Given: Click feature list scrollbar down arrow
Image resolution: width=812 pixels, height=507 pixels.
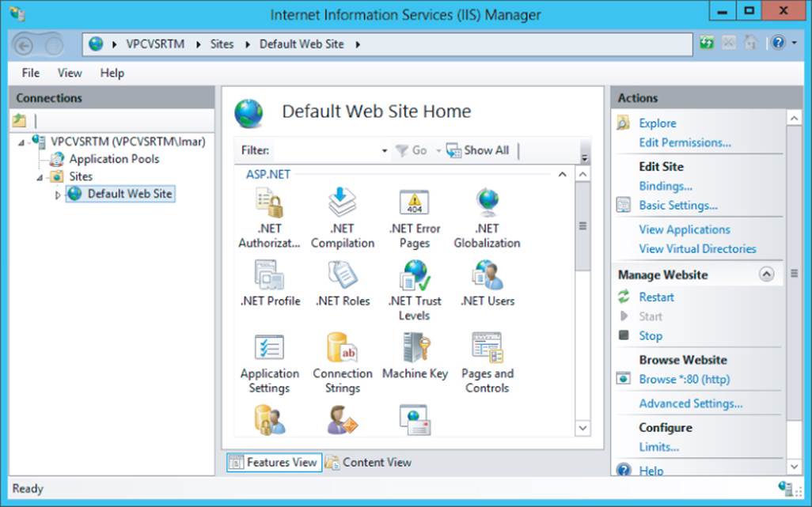Looking at the screenshot, I should point(582,428).
